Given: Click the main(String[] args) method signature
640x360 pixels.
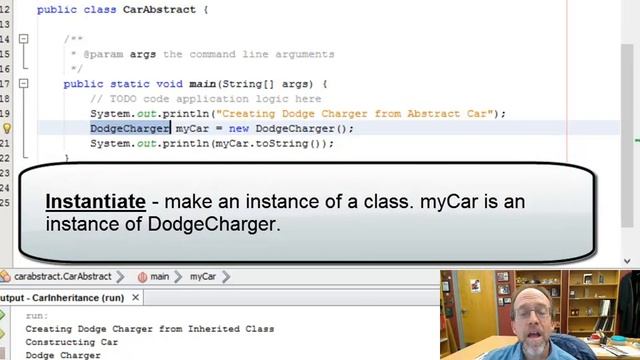Looking at the screenshot, I should (x=251, y=84).
